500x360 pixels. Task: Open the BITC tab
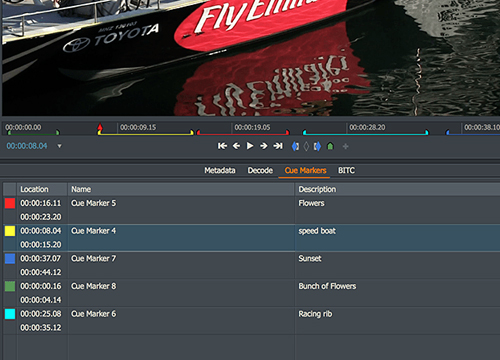pos(346,170)
